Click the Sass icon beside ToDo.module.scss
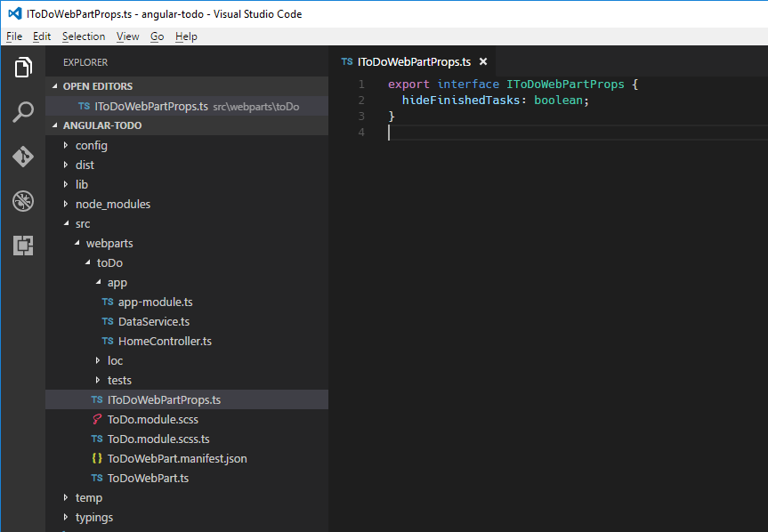The height and width of the screenshot is (532, 768). 97,419
